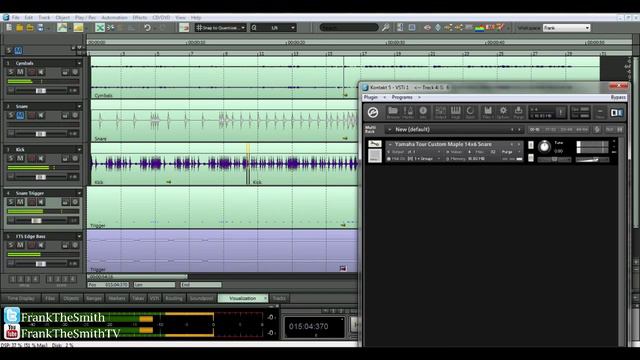Open the Kontakt Files menu icon
Image resolution: width=640 pixels, height=360 pixels.
click(488, 112)
